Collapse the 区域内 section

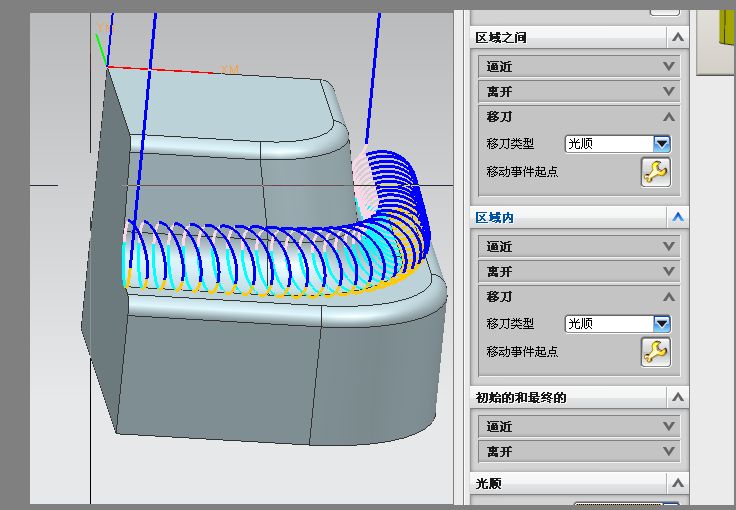click(677, 217)
